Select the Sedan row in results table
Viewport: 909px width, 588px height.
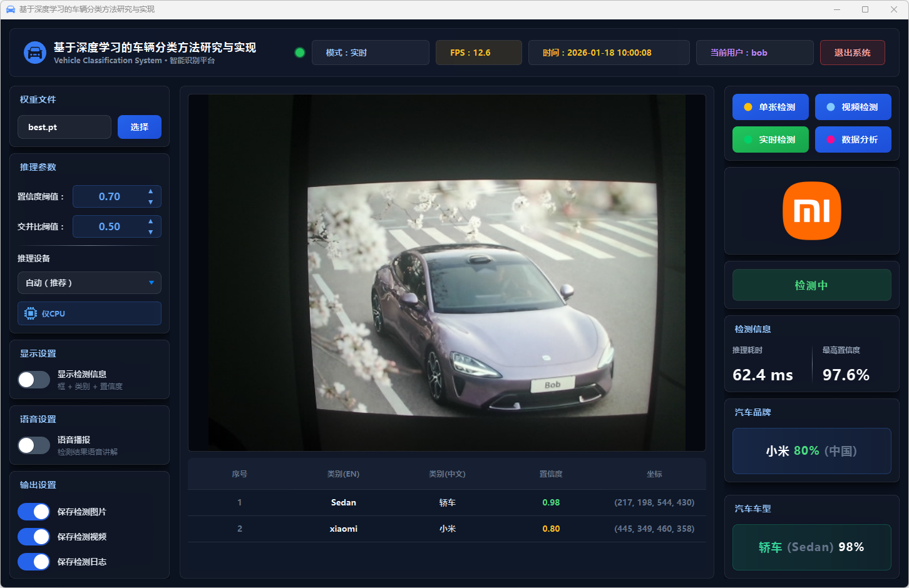pos(447,502)
